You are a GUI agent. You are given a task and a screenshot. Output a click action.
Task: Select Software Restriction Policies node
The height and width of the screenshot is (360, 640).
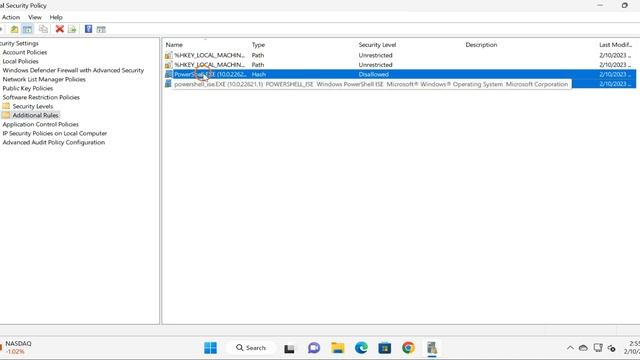[x=41, y=97]
